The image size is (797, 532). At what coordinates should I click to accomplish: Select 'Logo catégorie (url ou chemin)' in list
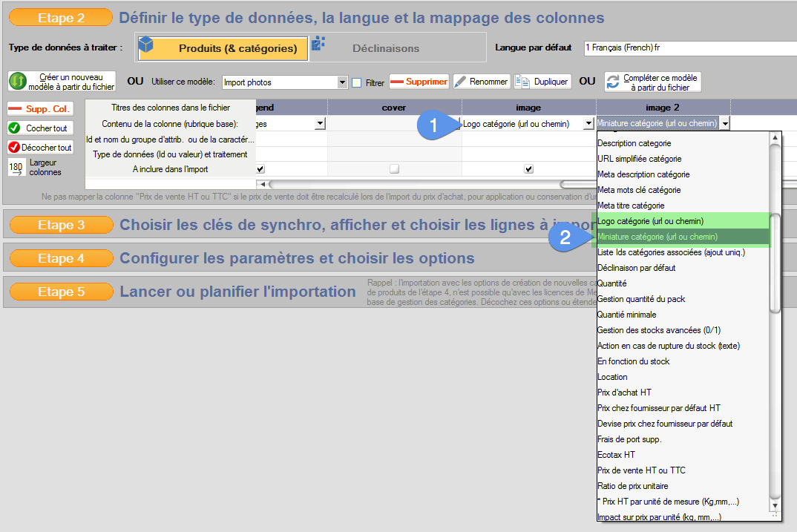pyautogui.click(x=650, y=221)
